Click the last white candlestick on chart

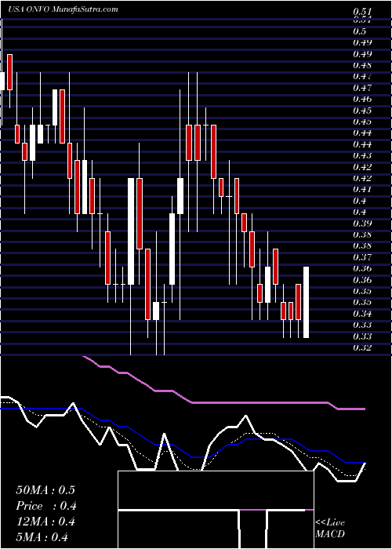click(307, 302)
